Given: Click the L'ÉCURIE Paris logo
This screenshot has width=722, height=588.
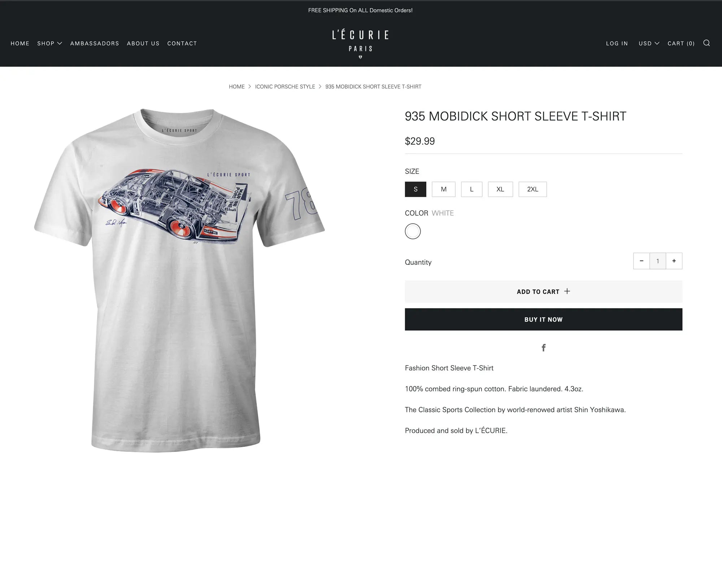Looking at the screenshot, I should coord(360,44).
